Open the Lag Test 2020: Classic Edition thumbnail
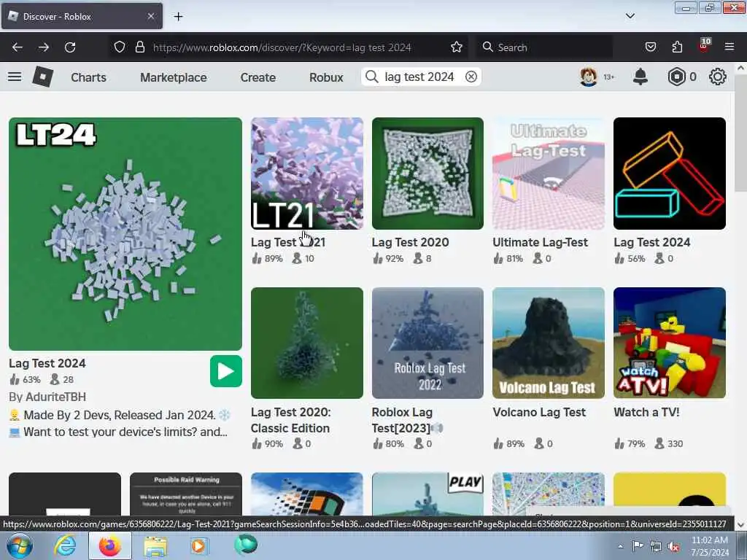This screenshot has height=560, width=747. (x=307, y=343)
